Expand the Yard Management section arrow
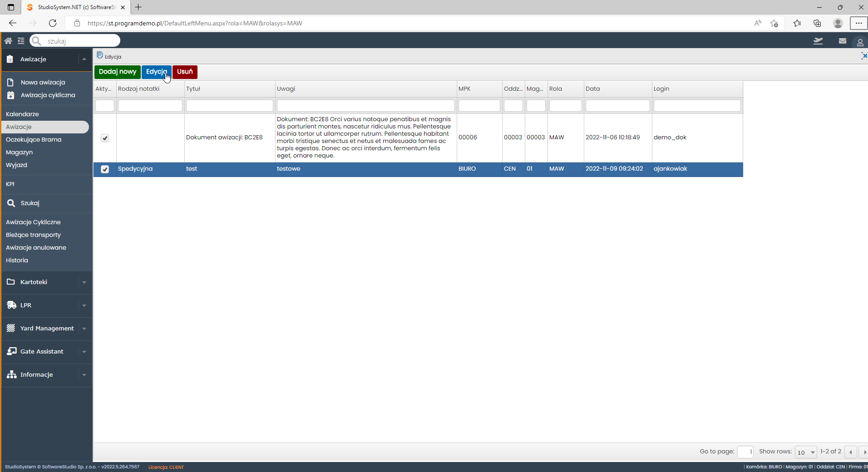Image resolution: width=868 pixels, height=472 pixels. click(x=84, y=329)
